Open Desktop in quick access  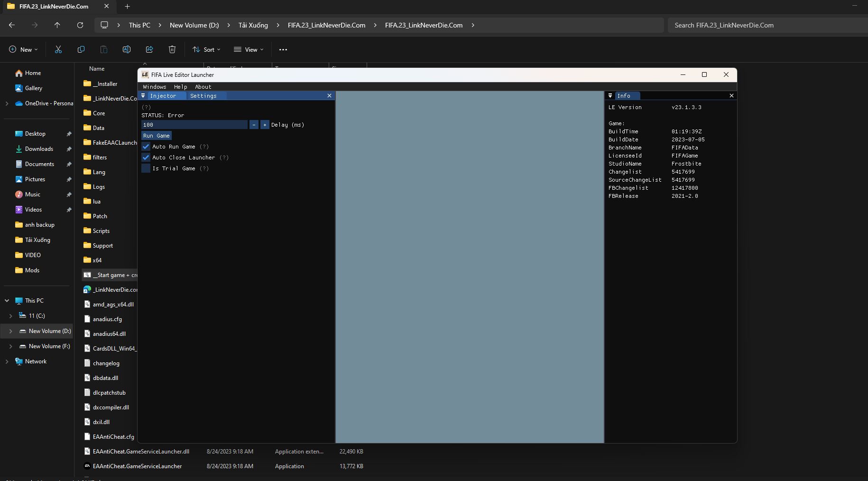(x=35, y=134)
